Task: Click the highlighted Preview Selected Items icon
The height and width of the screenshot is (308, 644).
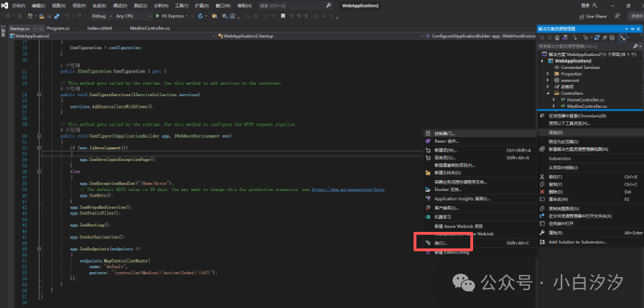Action: (x=622, y=37)
